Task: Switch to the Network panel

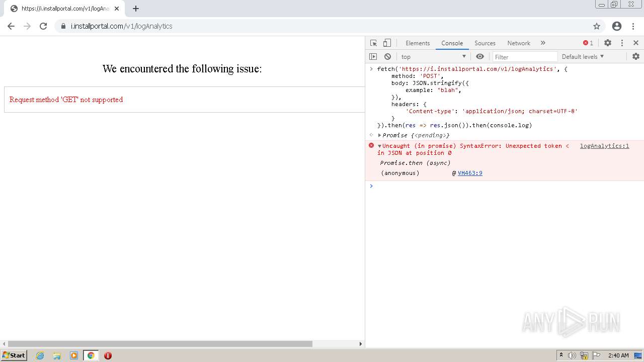Action: point(519,43)
